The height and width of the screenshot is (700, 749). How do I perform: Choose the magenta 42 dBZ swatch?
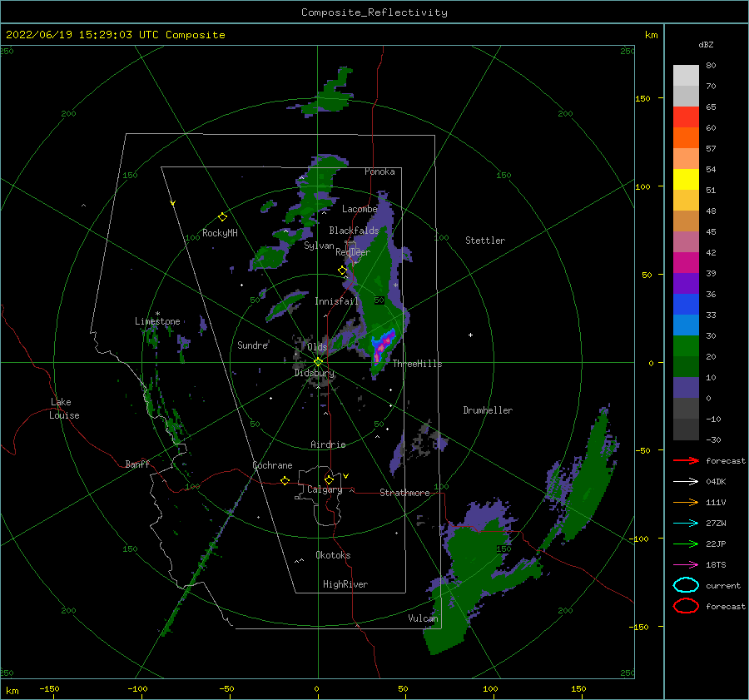pos(686,262)
